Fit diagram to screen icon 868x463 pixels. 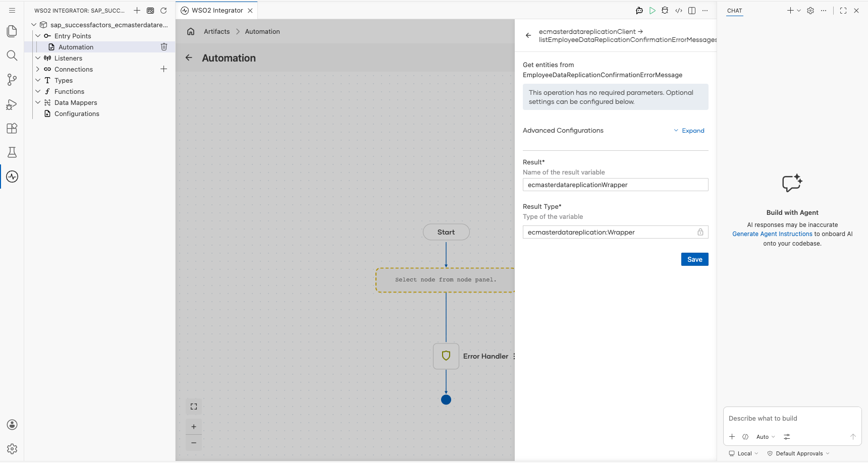point(194,407)
